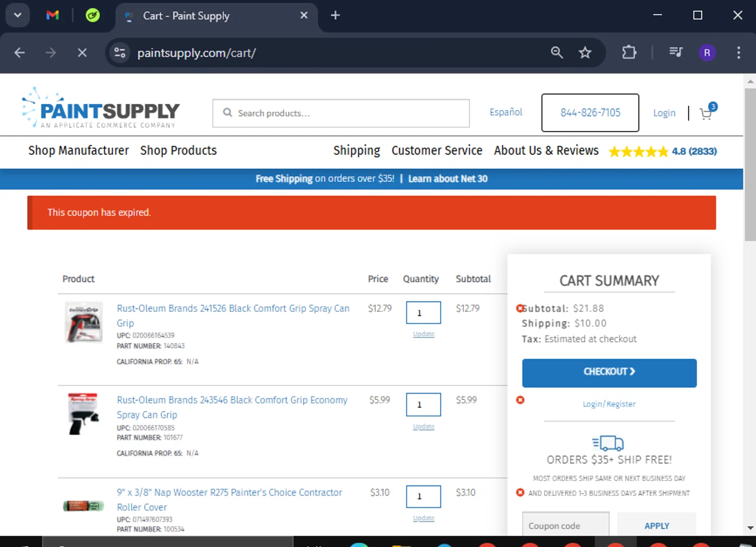View the Rust-Oleum 243546 economy grip thumbnail
This screenshot has width=756, height=547.
pos(83,414)
